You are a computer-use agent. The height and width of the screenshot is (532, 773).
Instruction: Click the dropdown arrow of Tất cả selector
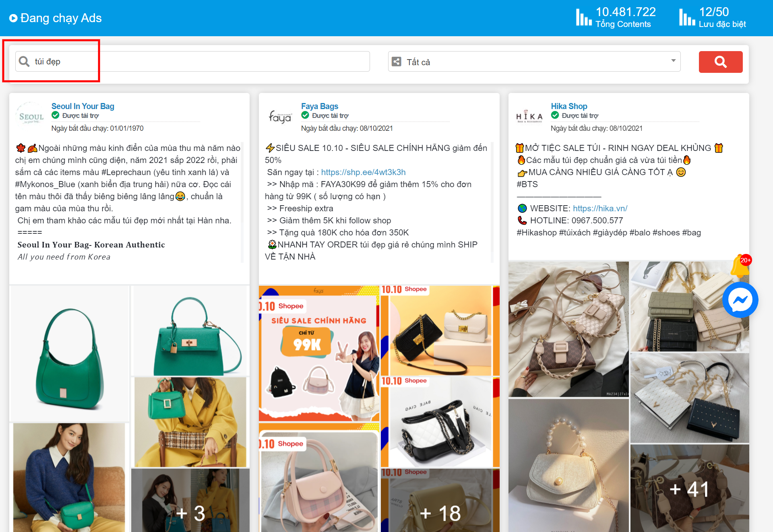[x=673, y=61]
